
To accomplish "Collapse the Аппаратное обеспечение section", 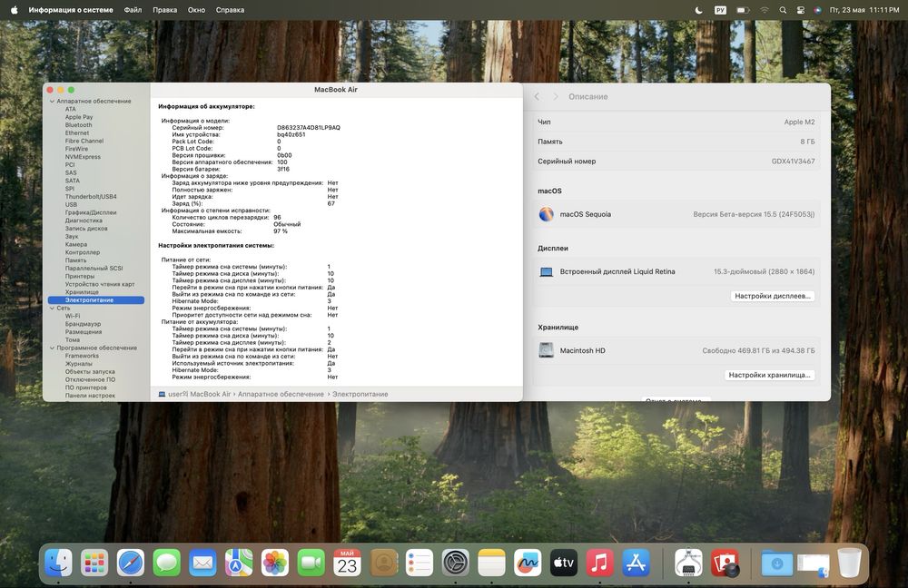I will click(52, 102).
